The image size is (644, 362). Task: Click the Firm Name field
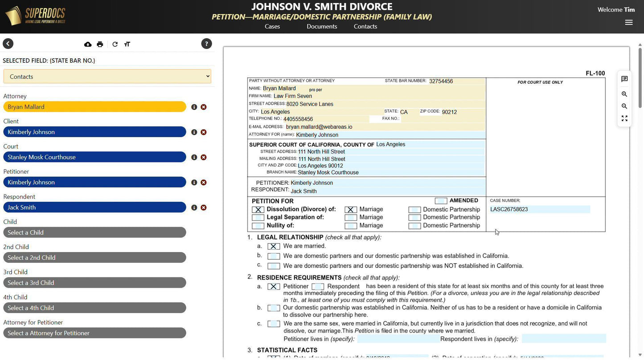(x=379, y=96)
